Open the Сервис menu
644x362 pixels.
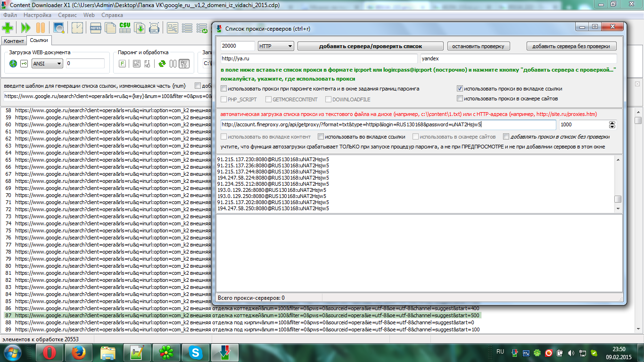(67, 15)
